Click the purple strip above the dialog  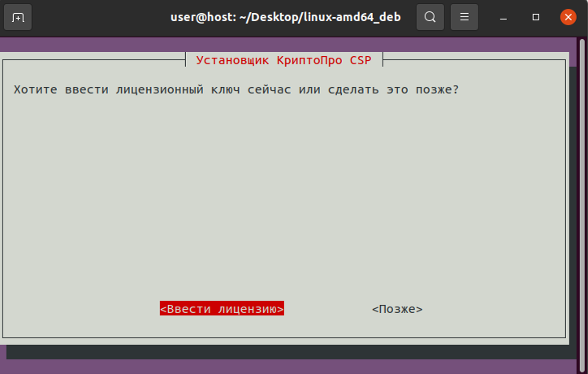coord(292,43)
